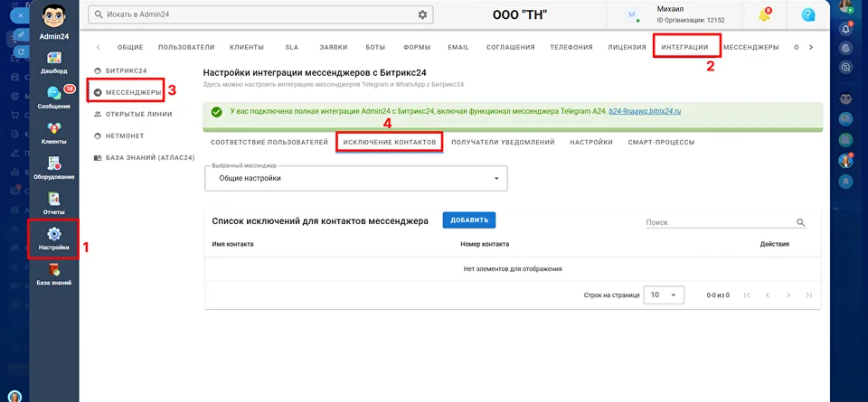The image size is (868, 402).
Task: Click the magnifier icon in the exceptions search
Action: point(800,222)
